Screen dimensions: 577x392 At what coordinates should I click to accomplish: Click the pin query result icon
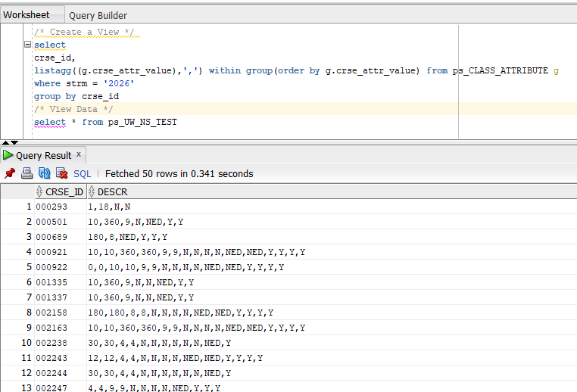pyautogui.click(x=10, y=173)
